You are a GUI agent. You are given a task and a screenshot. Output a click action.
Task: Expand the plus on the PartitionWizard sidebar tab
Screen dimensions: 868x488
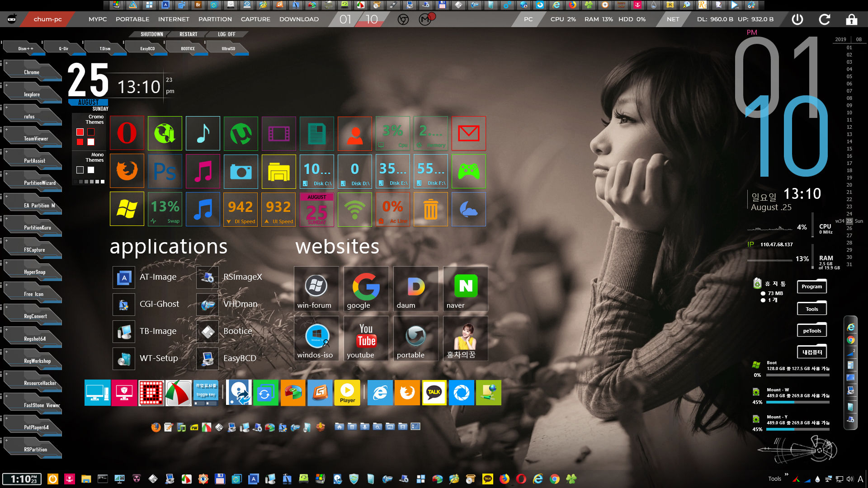click(6, 174)
